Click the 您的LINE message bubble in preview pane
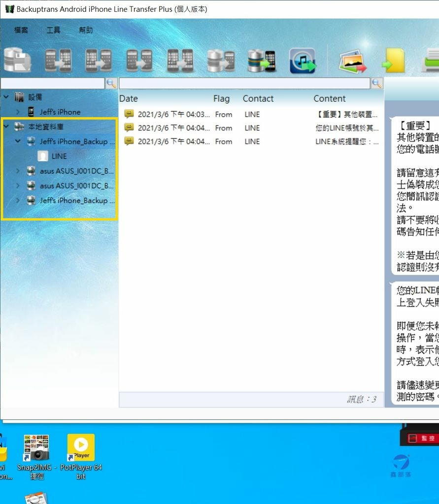This screenshot has width=439, height=504. pyautogui.click(x=415, y=343)
